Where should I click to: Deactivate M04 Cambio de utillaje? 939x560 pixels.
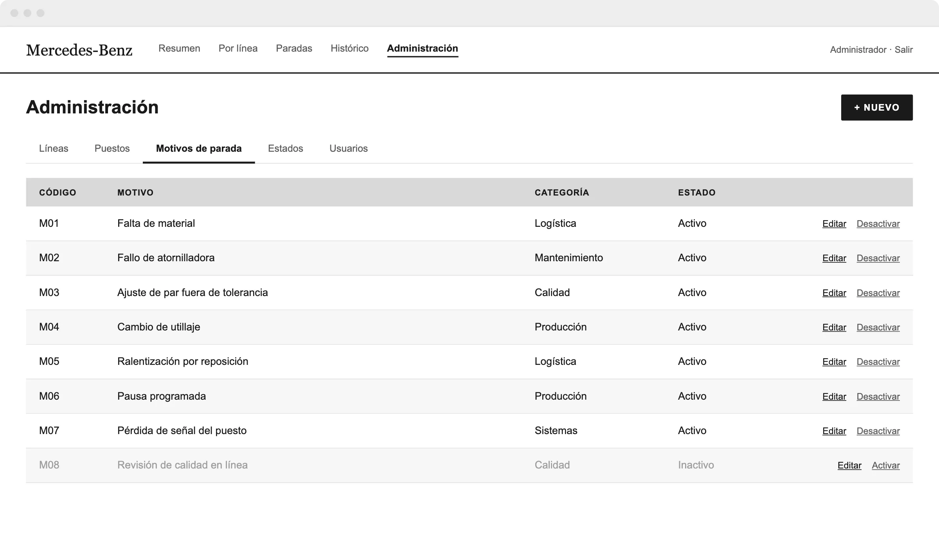click(878, 327)
